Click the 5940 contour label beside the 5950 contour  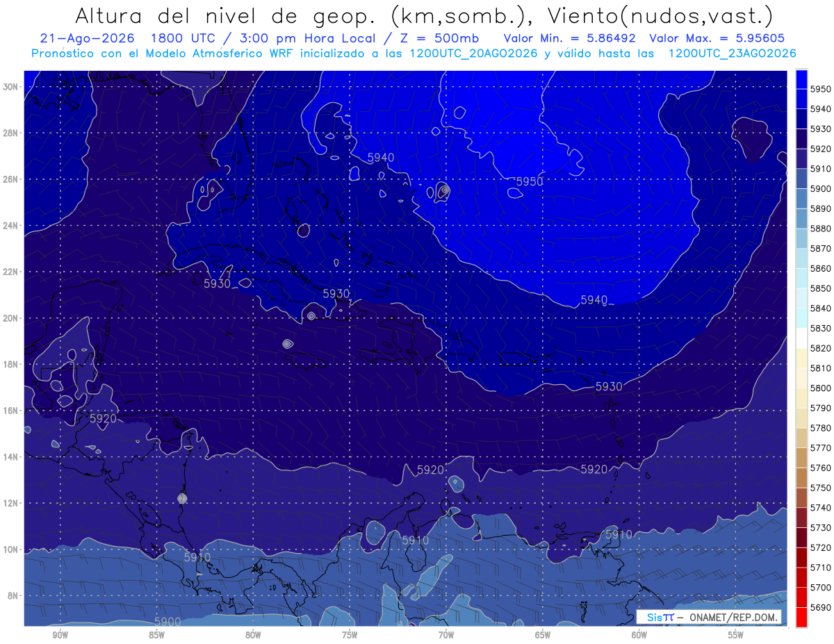click(380, 158)
